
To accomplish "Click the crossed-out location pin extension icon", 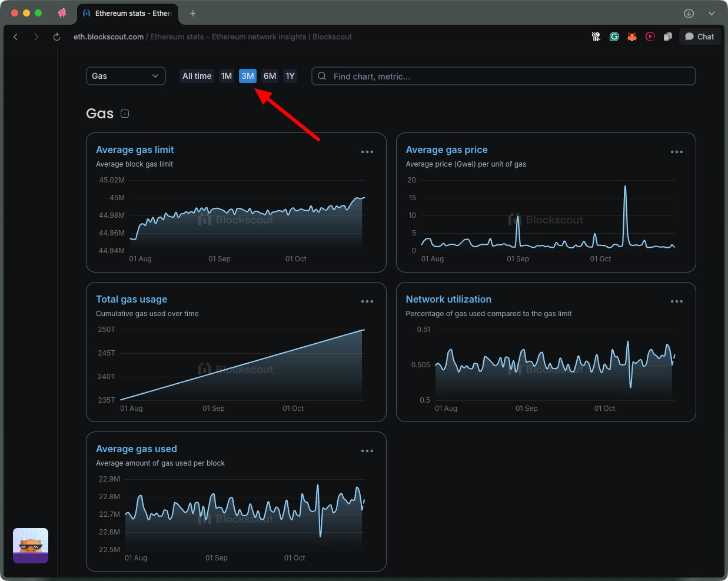I will click(x=596, y=36).
